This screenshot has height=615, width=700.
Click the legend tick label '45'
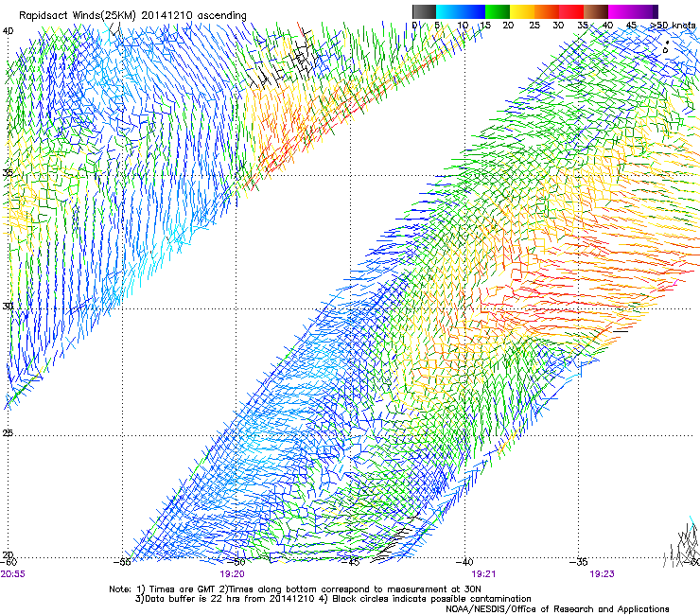tap(631, 25)
